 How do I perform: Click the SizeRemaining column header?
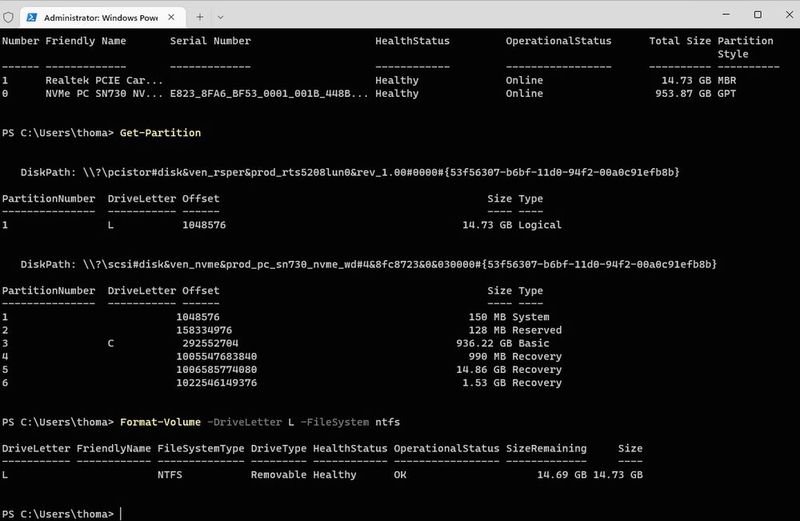click(546, 449)
